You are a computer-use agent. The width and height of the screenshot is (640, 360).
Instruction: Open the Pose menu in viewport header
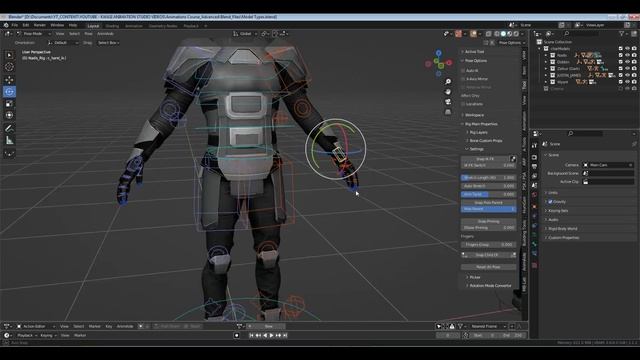point(88,34)
